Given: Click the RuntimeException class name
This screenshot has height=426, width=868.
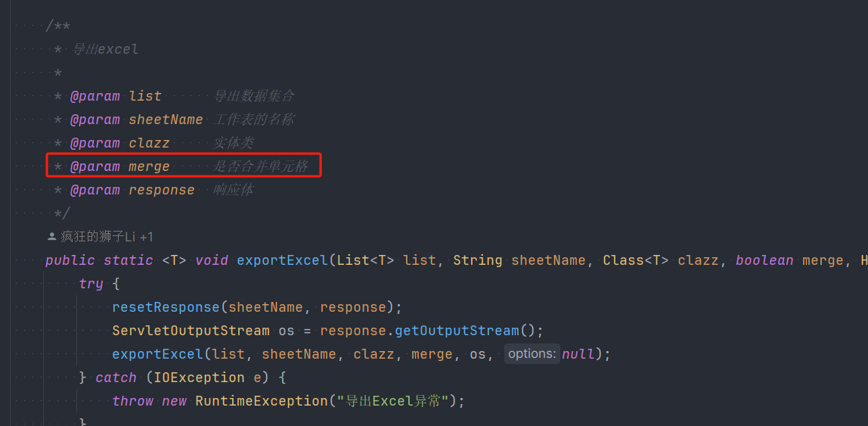Looking at the screenshot, I should (262, 400).
